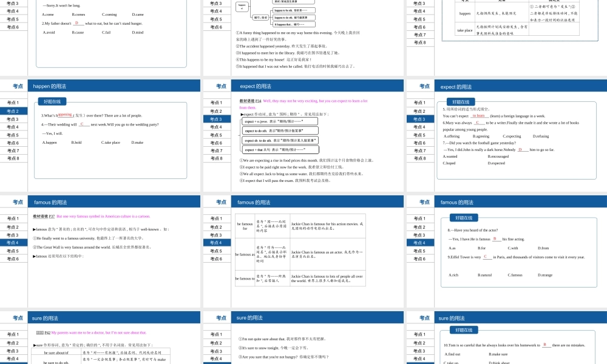Click highlighted 考点 4 in famous 教材语境 slide
The image size is (607, 364).
pos(13,243)
